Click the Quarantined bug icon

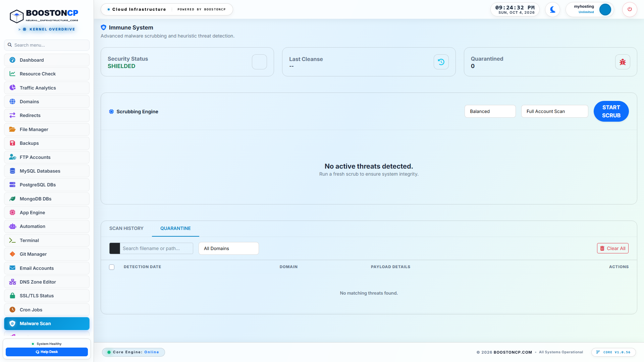623,62
